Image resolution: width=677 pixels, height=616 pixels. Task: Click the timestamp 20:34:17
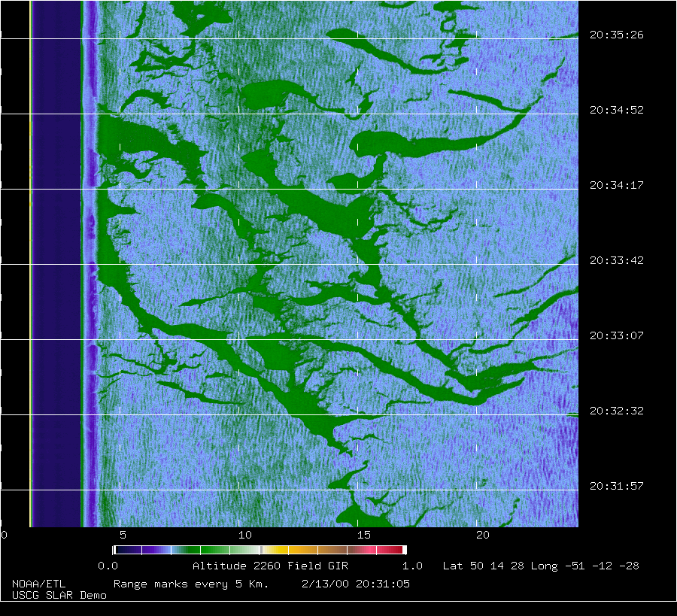pos(616,185)
